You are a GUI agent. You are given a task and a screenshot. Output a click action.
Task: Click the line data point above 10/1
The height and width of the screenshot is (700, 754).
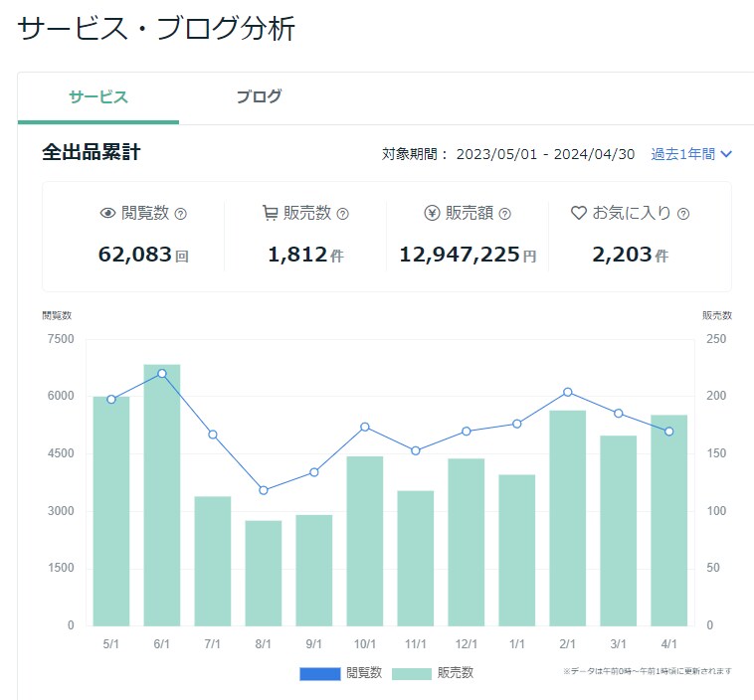(x=365, y=427)
